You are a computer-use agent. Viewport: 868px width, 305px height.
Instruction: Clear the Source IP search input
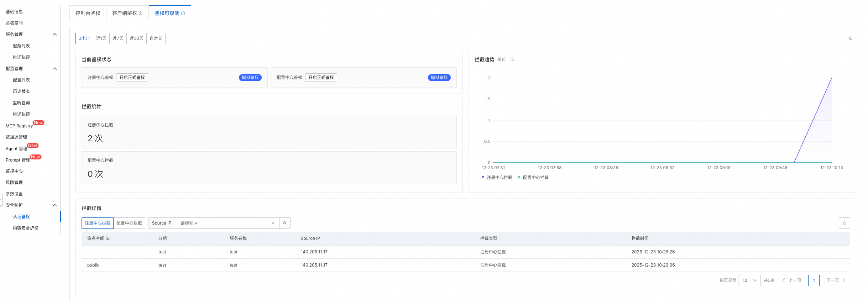(273, 223)
